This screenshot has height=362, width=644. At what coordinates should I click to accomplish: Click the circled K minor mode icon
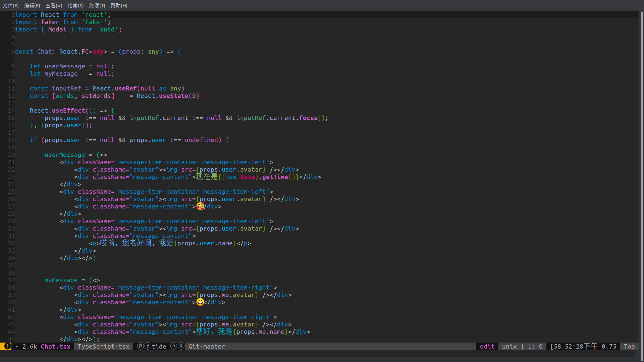pos(181,346)
